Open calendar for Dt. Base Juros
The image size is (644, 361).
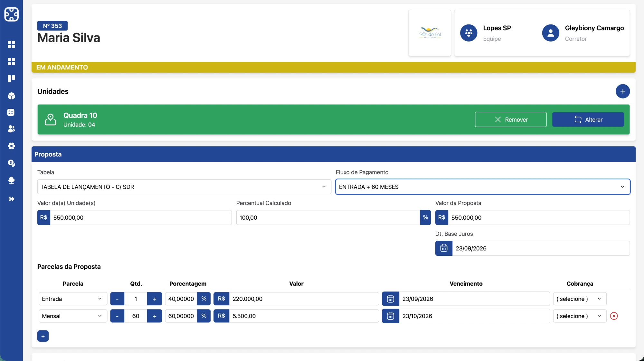[x=444, y=248]
